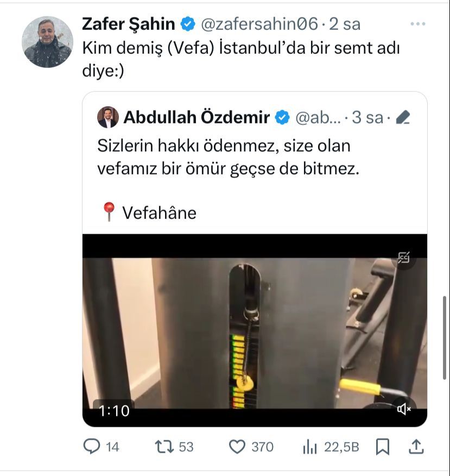
Task: Open the quoted tweet text about vefa
Action: pyautogui.click(x=229, y=157)
